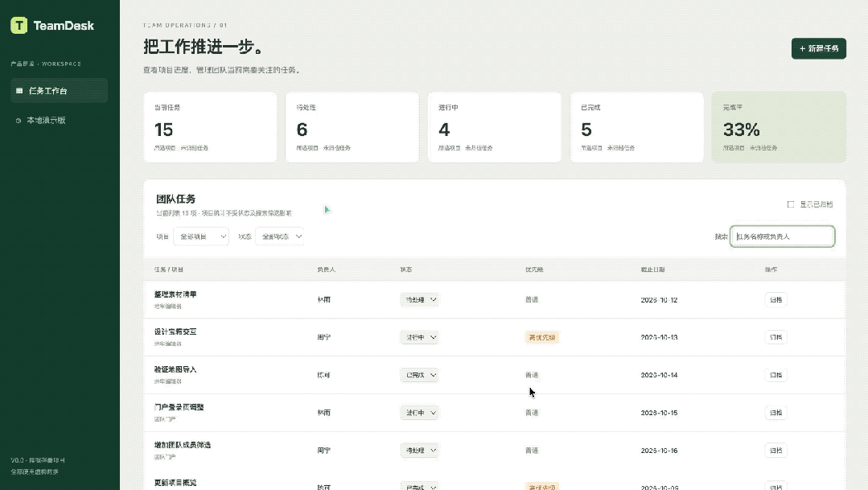Click the 截止日期 column header
Image resolution: width=868 pixels, height=490 pixels.
point(652,270)
